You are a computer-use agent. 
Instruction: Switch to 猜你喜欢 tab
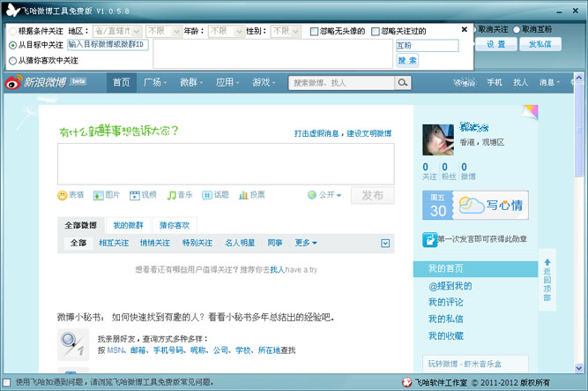(175, 225)
